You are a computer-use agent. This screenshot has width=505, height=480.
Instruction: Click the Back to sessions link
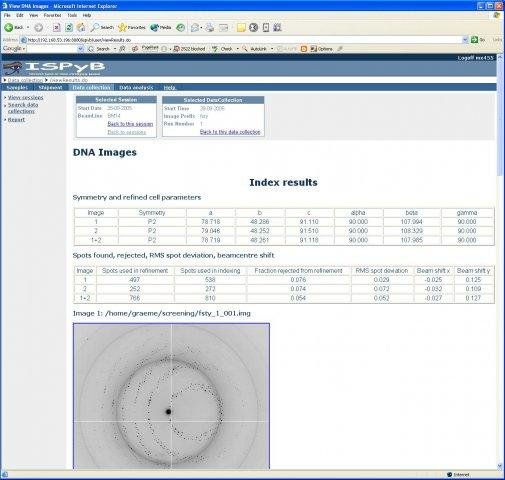pos(126,132)
